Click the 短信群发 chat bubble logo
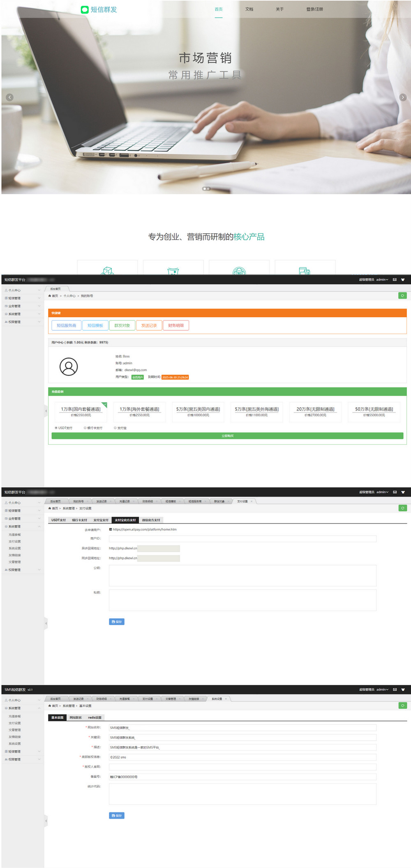The image size is (411, 868). [85, 9]
